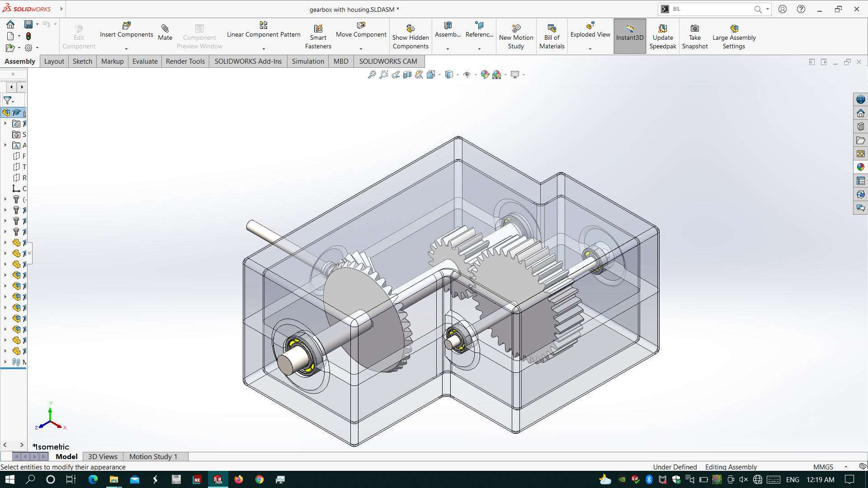Click Save icon in title bar
Viewport: 868px width, 488px height.
point(28,24)
